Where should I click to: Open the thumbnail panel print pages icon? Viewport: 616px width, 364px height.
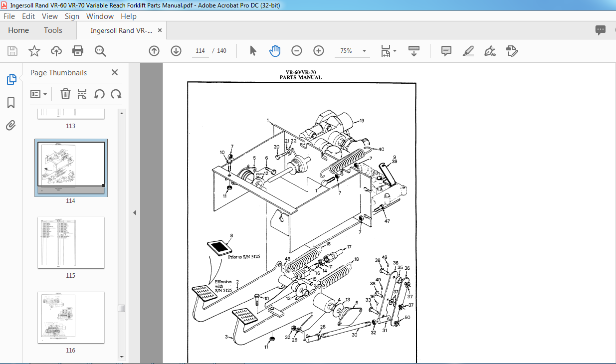point(82,94)
